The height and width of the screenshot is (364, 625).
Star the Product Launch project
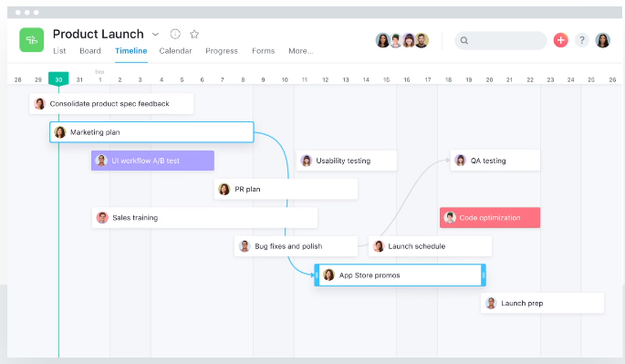click(x=194, y=35)
